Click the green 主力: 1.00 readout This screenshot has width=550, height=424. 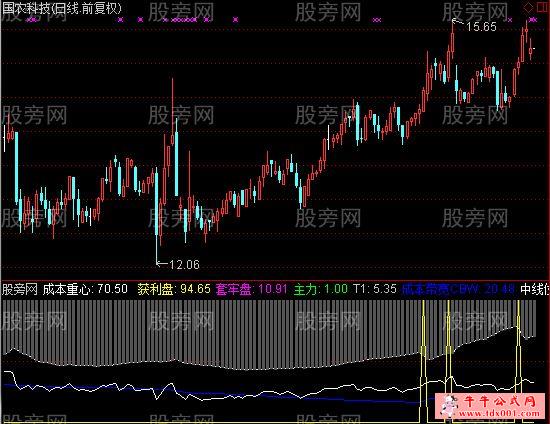click(321, 289)
